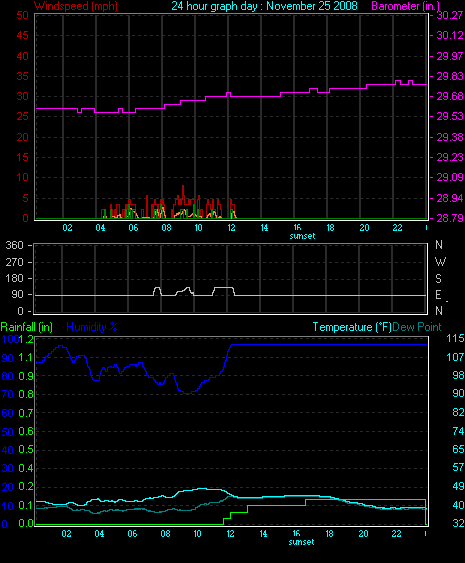Click the Humidity % legend label
This screenshot has width=465, height=563.
pyautogui.click(x=92, y=327)
